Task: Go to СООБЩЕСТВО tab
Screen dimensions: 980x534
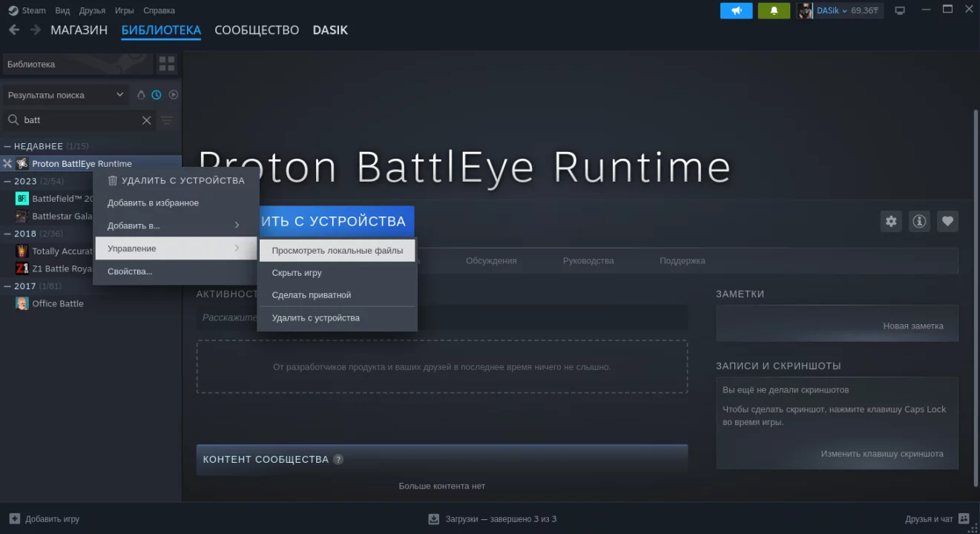Action: pos(257,30)
